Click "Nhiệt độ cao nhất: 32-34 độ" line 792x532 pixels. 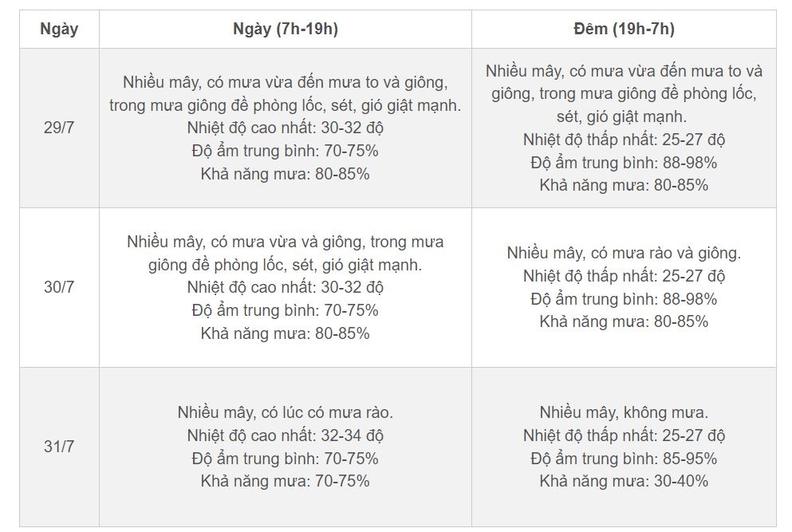285,435
